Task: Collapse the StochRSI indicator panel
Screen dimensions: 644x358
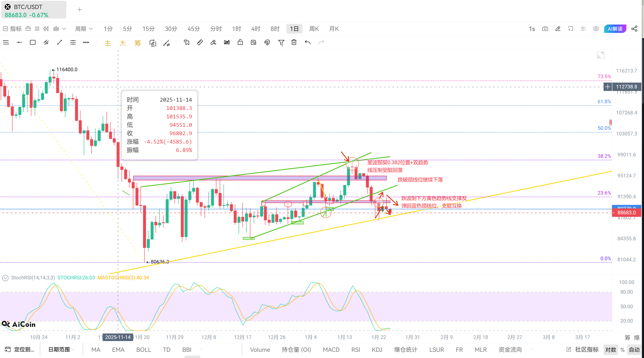Action: pyautogui.click(x=5, y=278)
